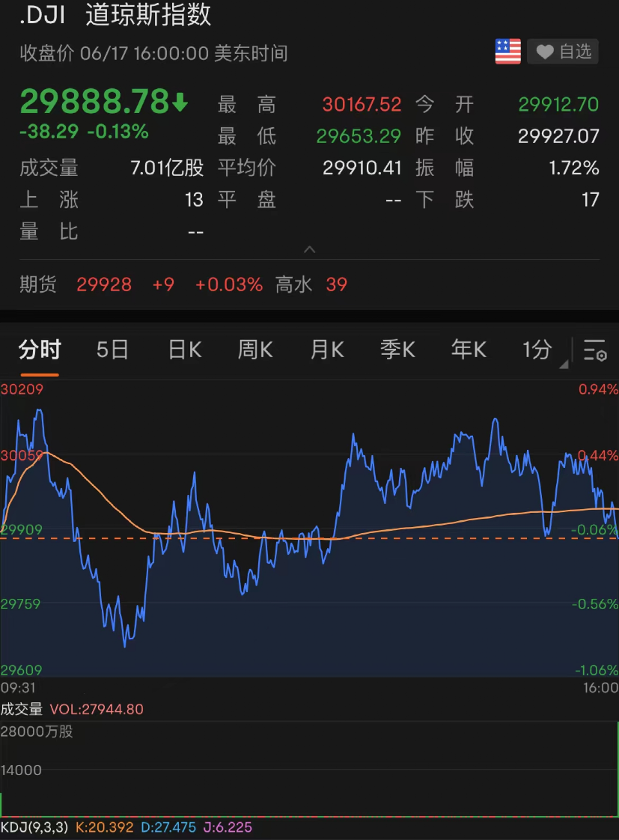Collapse quote details with the up chevron
This screenshot has height=840, width=619.
pos(310,249)
